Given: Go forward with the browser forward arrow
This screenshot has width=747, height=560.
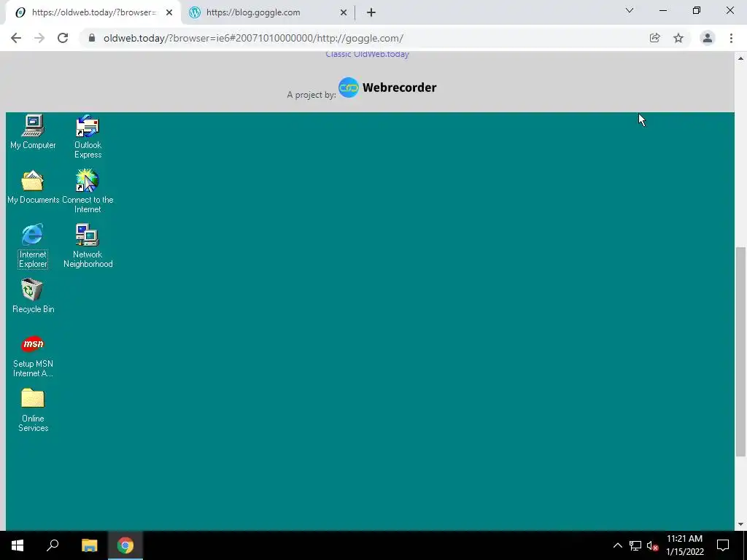Looking at the screenshot, I should [39, 38].
